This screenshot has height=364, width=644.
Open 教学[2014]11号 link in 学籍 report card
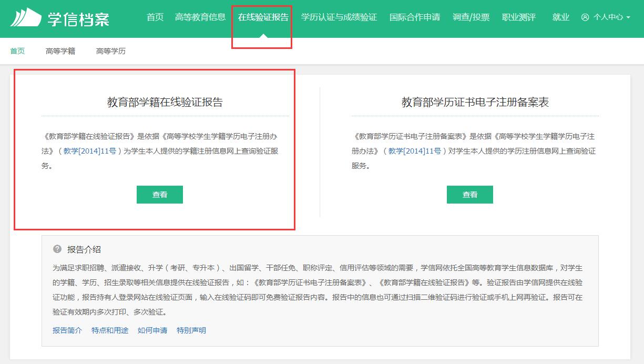pyautogui.click(x=90, y=151)
